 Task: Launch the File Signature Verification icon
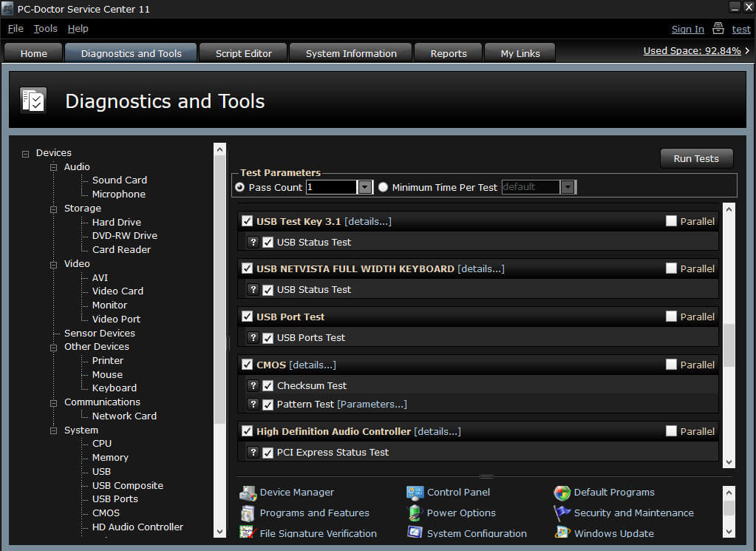[248, 533]
